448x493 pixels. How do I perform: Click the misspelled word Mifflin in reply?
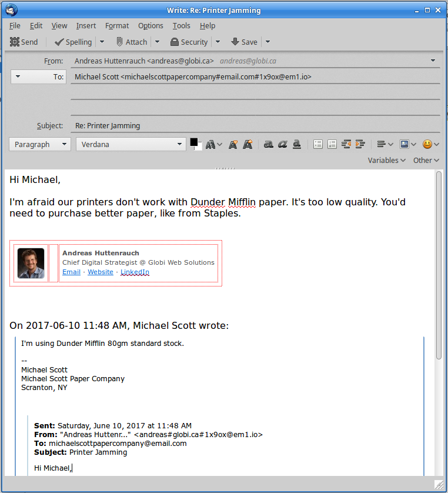coord(242,202)
